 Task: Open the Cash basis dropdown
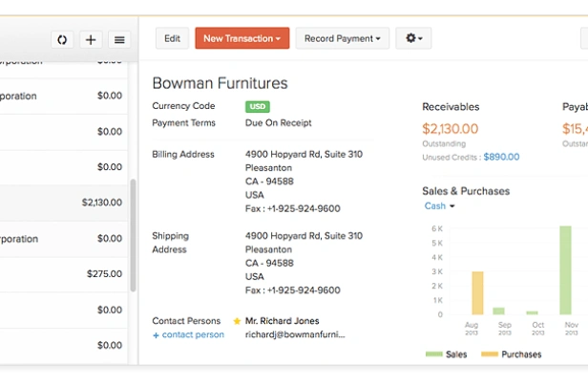tap(439, 206)
